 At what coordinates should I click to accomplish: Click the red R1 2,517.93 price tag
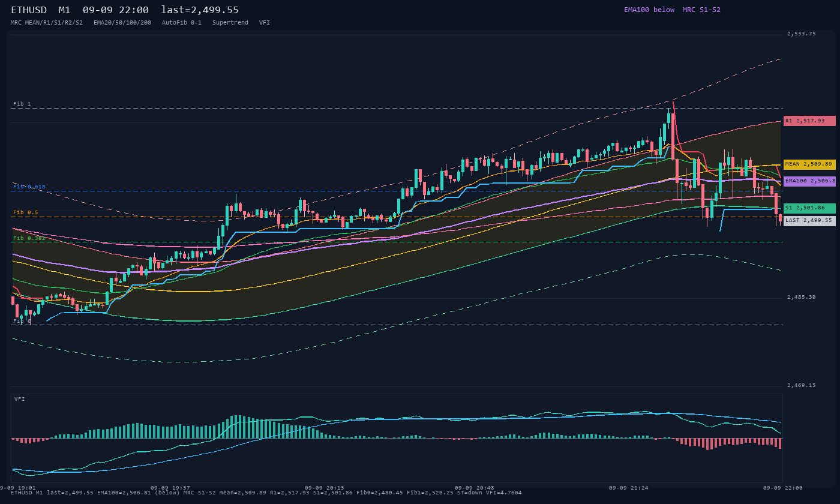(x=809, y=121)
